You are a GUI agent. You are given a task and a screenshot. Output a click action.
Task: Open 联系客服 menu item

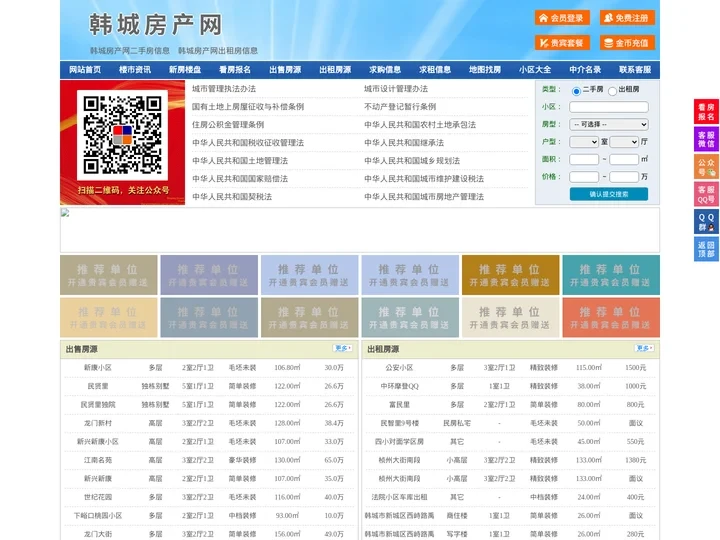[x=635, y=70]
